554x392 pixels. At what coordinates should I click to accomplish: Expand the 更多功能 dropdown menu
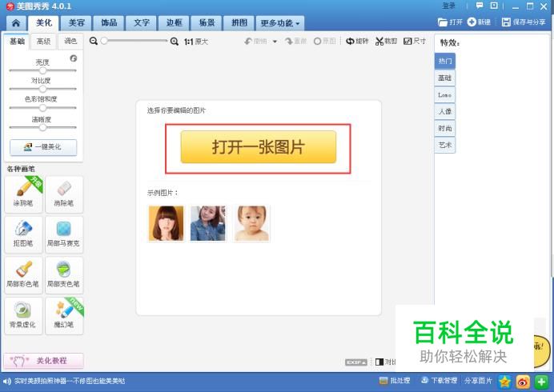280,23
